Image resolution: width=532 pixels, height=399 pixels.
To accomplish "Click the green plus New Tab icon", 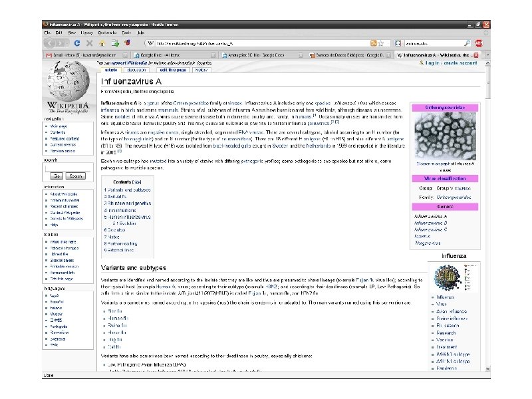I will click(x=115, y=43).
